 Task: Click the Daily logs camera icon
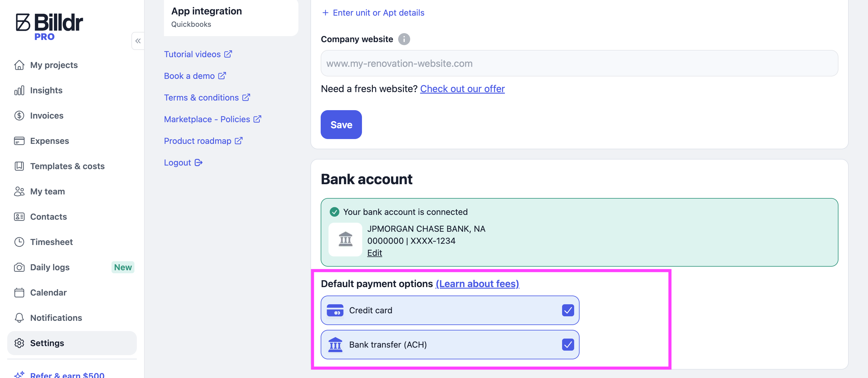pyautogui.click(x=19, y=267)
